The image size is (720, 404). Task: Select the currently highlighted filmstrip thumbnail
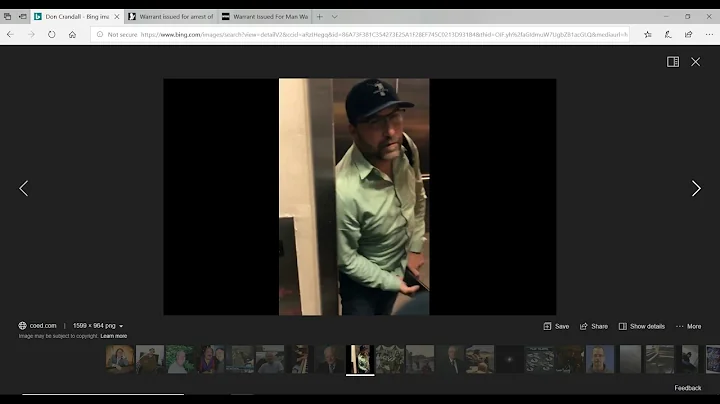pos(360,359)
